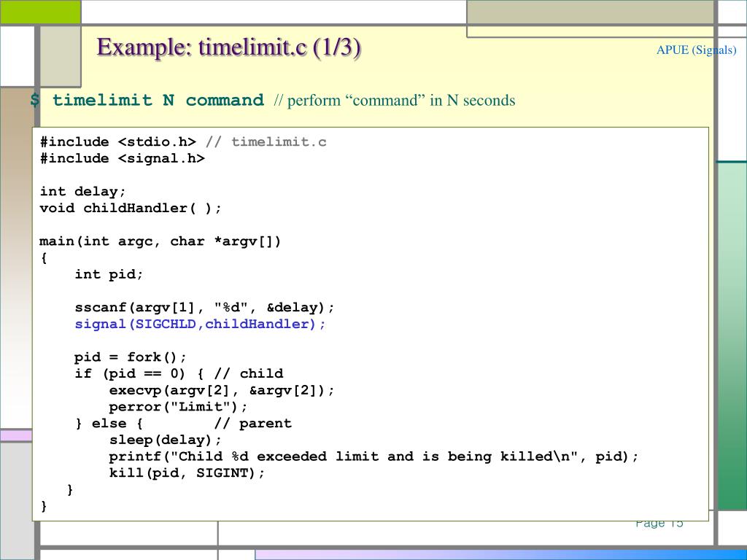Click the "#include <stdio.h>" line
The width and height of the screenshot is (747, 560).
pos(118,142)
